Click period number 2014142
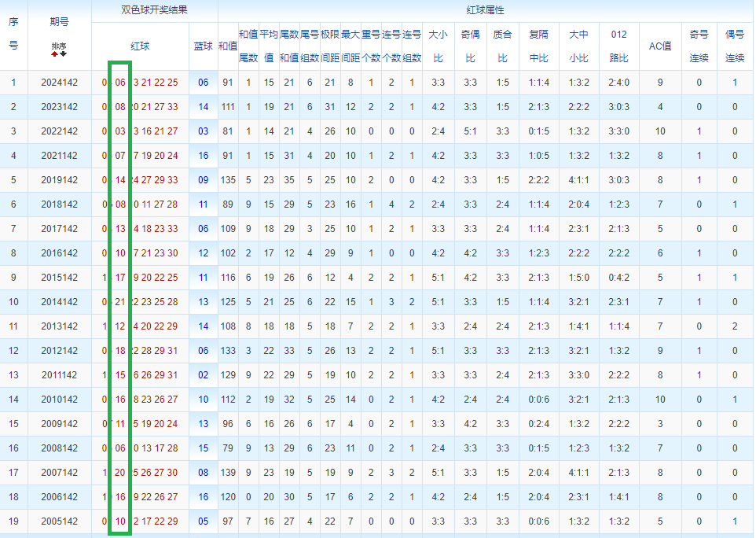Screen dimensions: 756x538 point(59,302)
